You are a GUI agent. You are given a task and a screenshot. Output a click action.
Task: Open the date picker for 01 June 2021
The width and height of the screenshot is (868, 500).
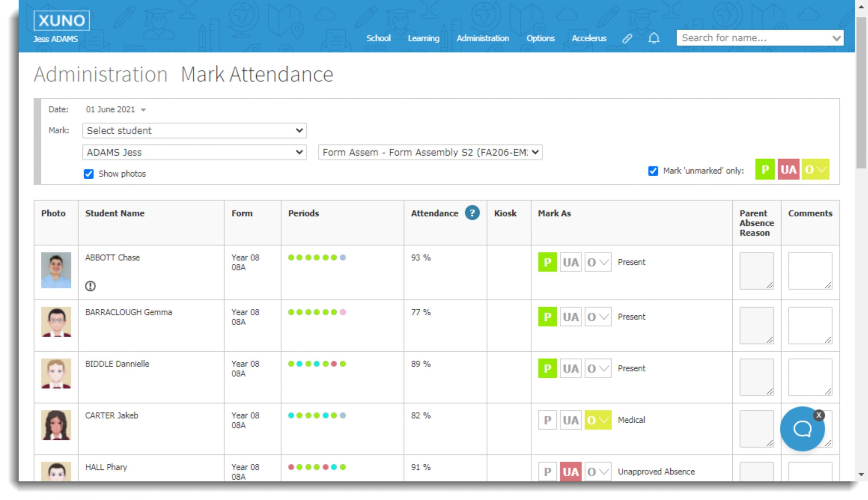tap(116, 109)
